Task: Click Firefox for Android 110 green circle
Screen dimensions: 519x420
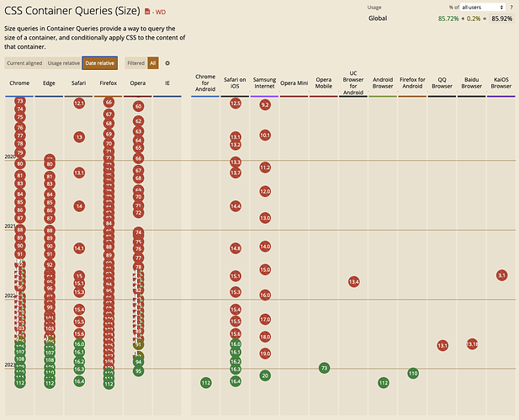Action: [413, 374]
